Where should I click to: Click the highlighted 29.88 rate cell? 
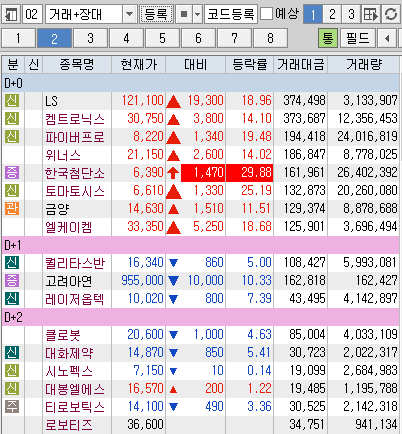pos(249,173)
